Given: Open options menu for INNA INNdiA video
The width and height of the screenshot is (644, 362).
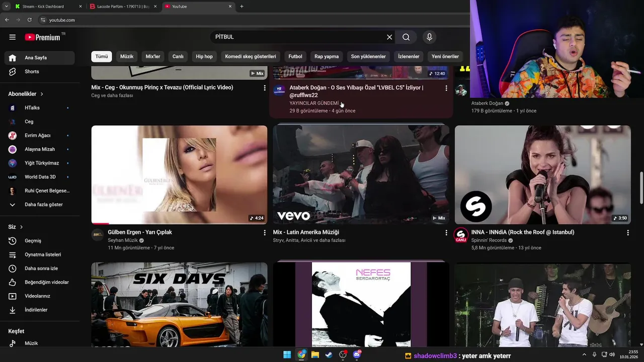Looking at the screenshot, I should [x=627, y=233].
